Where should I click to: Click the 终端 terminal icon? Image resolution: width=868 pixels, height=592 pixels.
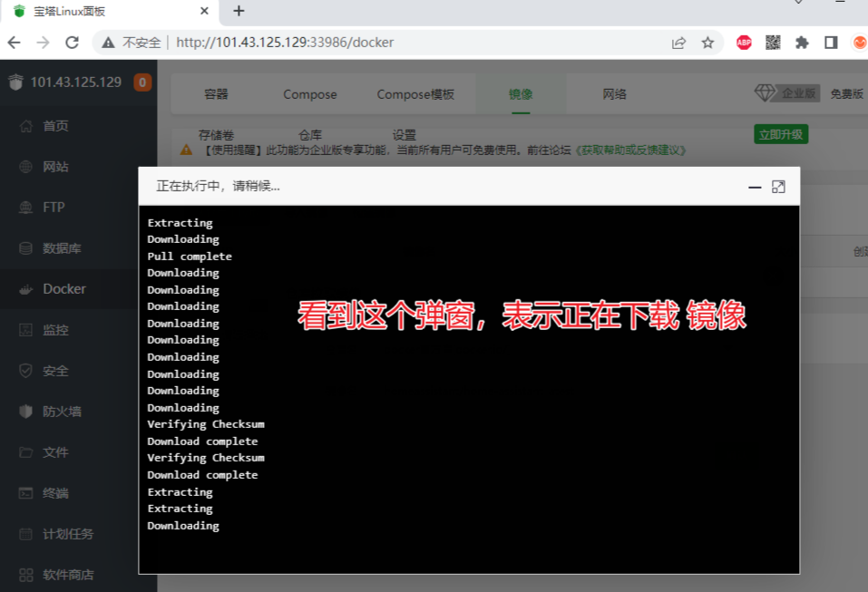25,493
